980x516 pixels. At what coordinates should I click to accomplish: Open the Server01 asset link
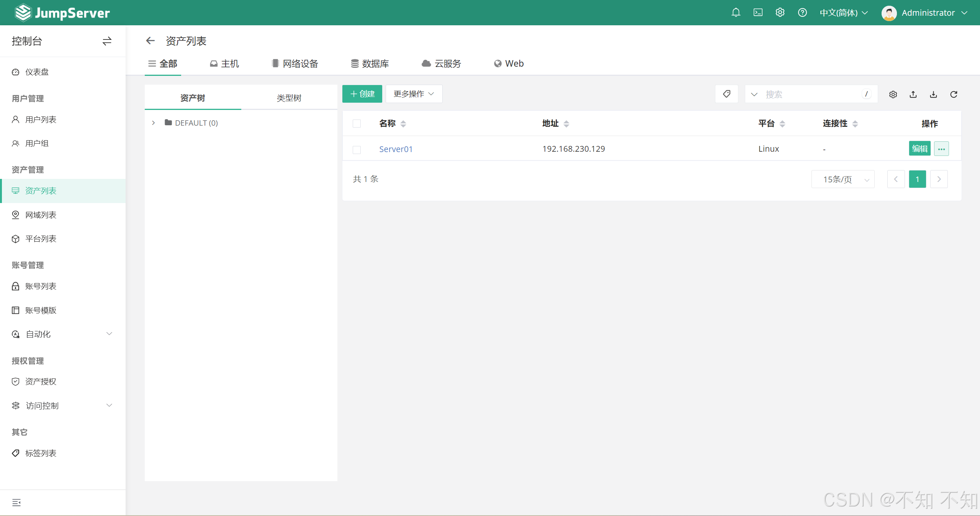(x=396, y=149)
